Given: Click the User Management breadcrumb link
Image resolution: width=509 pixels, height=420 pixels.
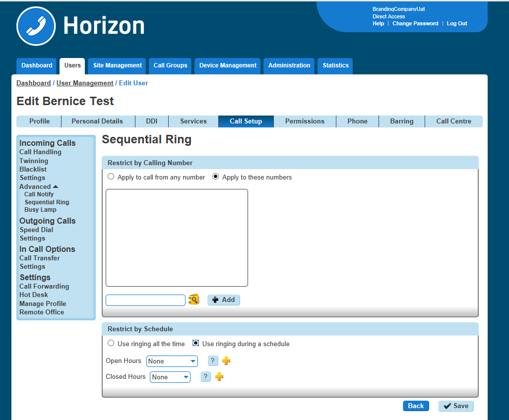Looking at the screenshot, I should point(85,83).
